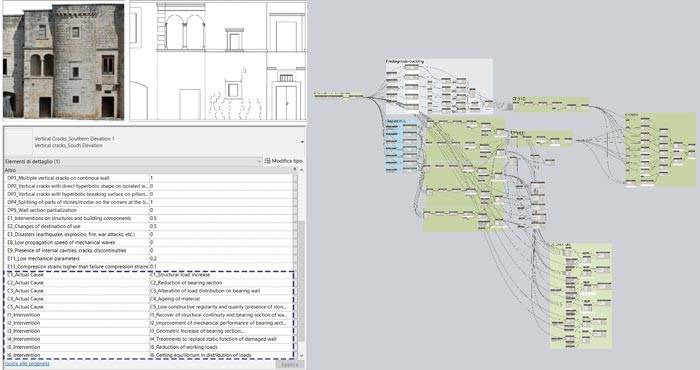700x370 pixels.
Task: Expand the Elementi di dettaglio filter dropdown
Action: (x=259, y=161)
